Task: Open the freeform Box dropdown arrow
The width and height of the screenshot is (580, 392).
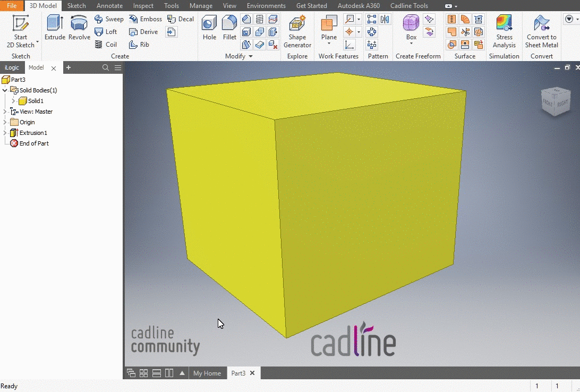Action: pos(411,44)
